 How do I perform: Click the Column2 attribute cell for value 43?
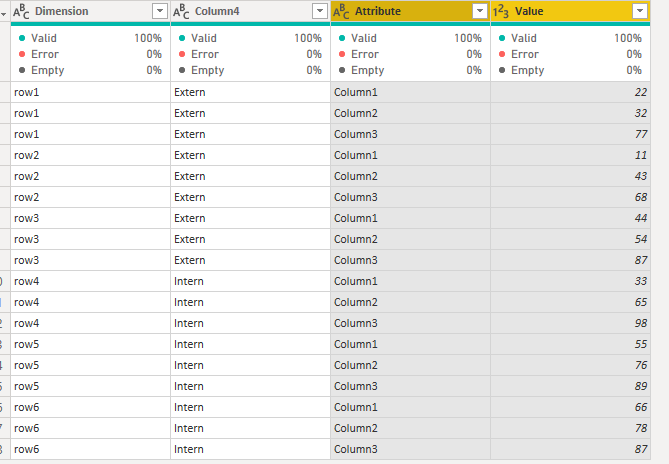click(410, 176)
